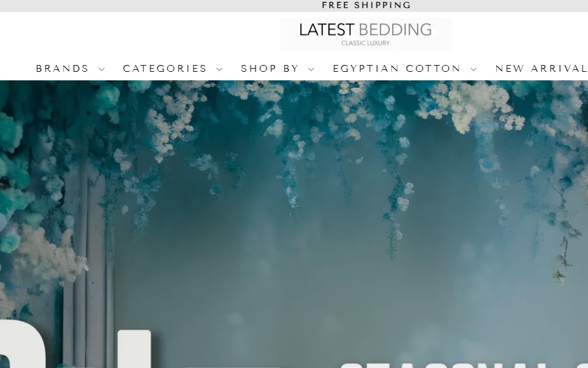This screenshot has width=588, height=368.
Task: Go to the NEW ARRIVALS section
Action: click(x=541, y=68)
